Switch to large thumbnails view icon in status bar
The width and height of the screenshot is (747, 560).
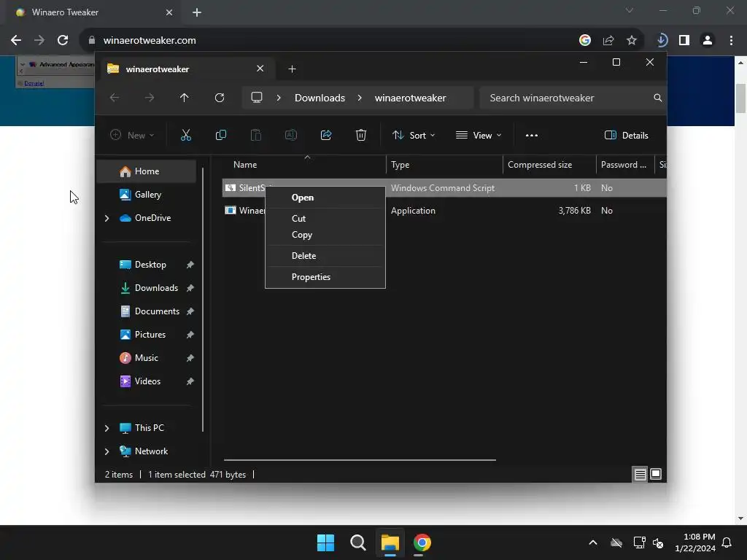656,474
